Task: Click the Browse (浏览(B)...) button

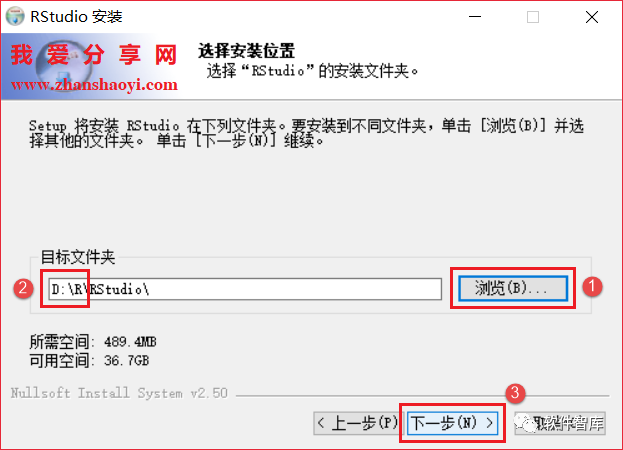Action: [513, 288]
